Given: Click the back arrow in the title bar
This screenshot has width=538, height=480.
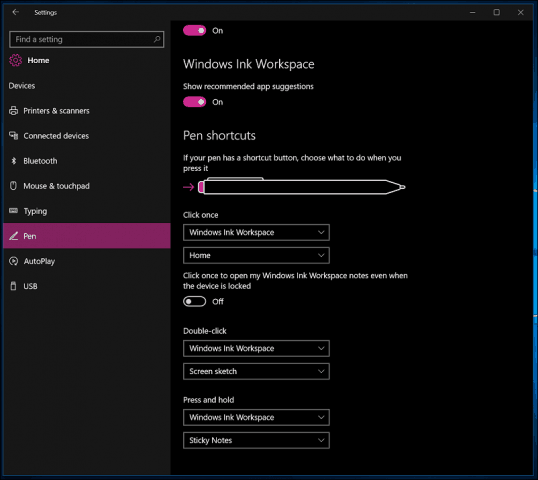Looking at the screenshot, I should pyautogui.click(x=15, y=12).
